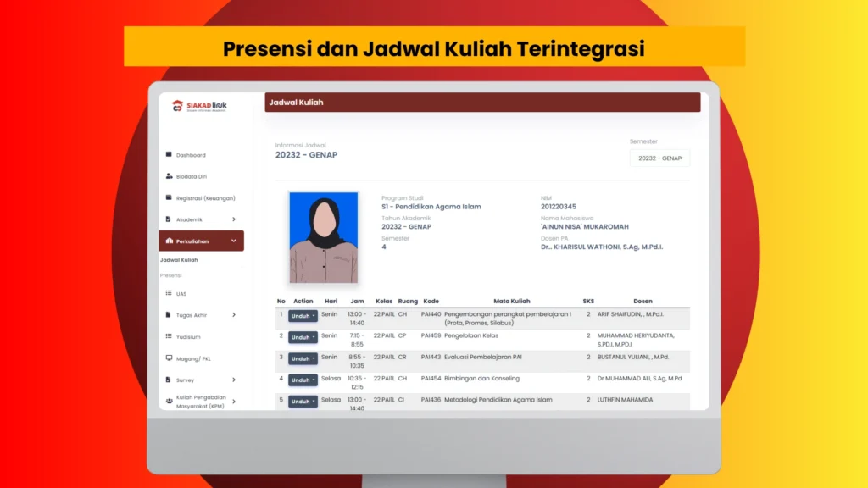Select the Jadwal Kuliah submenu item

(x=179, y=259)
